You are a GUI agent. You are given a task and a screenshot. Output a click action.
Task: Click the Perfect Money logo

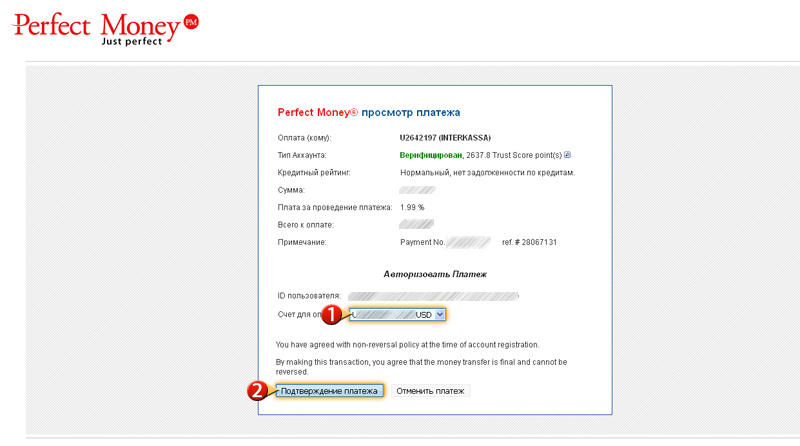tap(105, 29)
